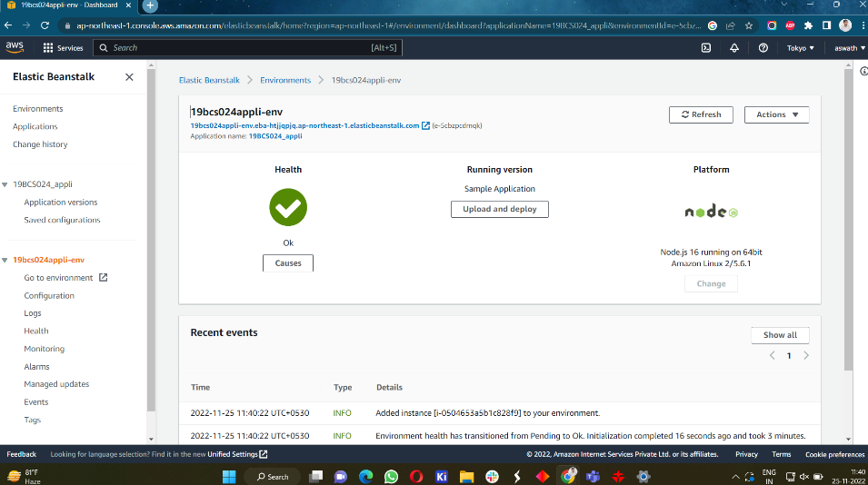
Task: Toggle the Chrome side panel icon
Action: (826, 25)
